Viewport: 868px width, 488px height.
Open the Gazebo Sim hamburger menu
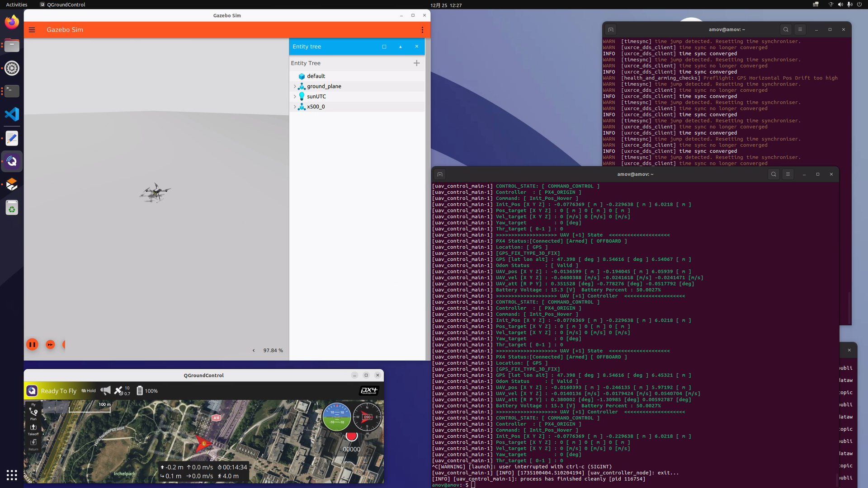coord(32,30)
